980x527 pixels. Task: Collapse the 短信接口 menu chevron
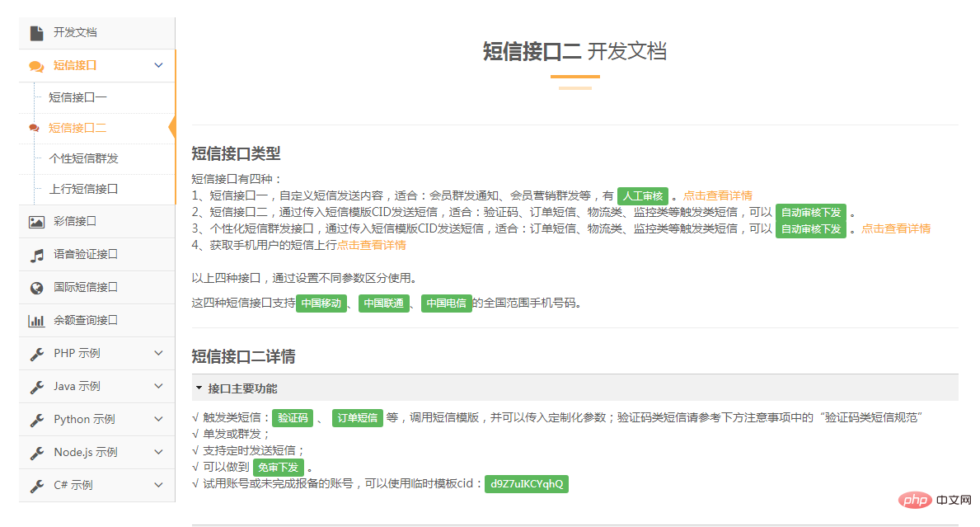click(x=159, y=65)
